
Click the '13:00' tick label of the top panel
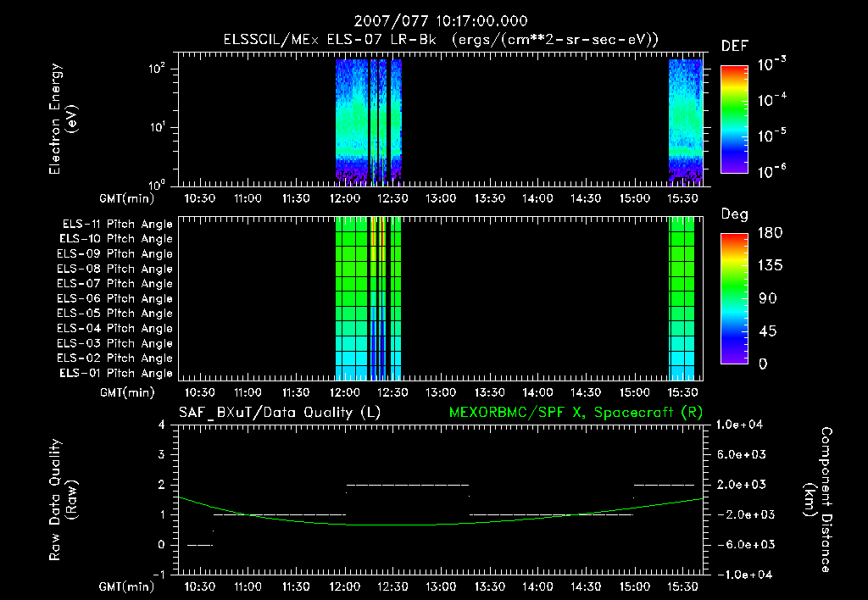(441, 198)
